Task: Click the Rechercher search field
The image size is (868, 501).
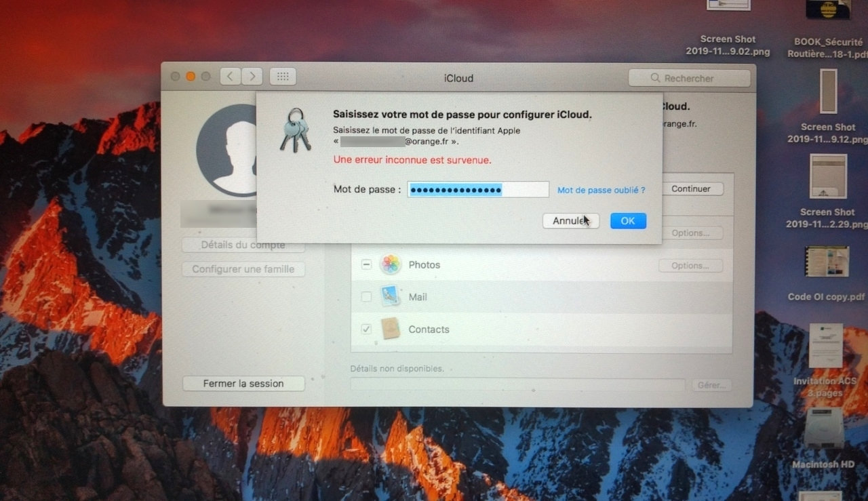Action: click(689, 78)
